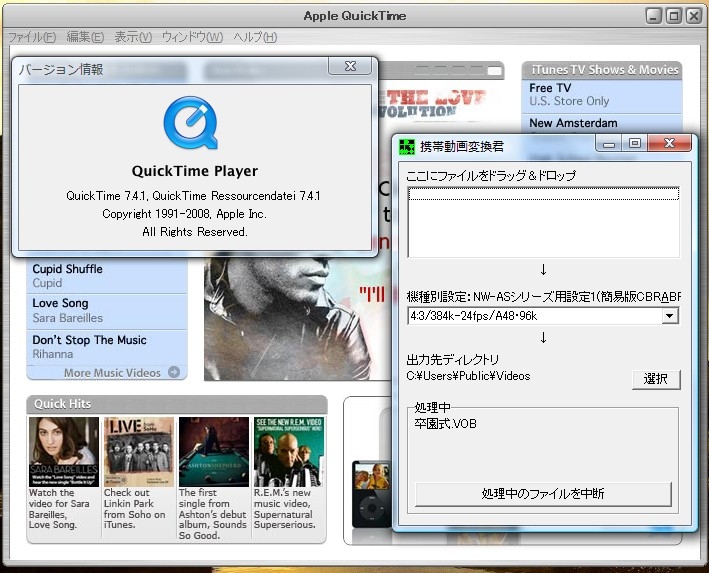This screenshot has width=709, height=573.
Task: Click the Quick Hits header
Action: point(177,404)
